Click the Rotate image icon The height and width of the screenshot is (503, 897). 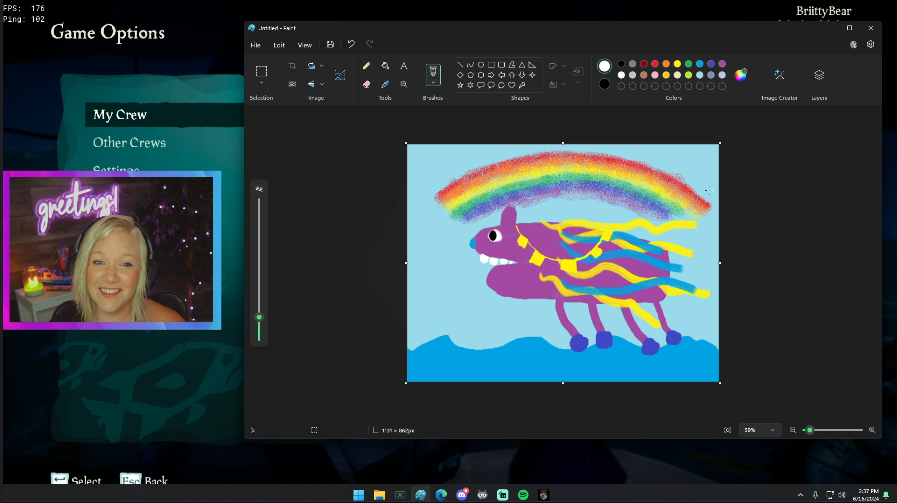point(311,66)
